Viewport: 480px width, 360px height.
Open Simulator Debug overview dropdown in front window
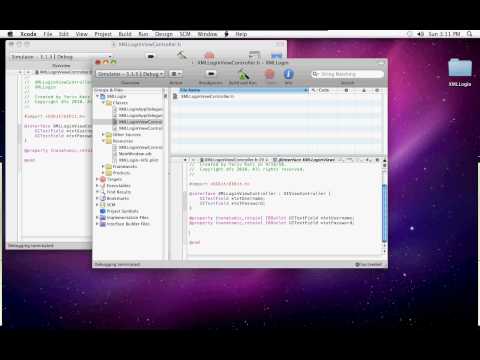(x=131, y=74)
